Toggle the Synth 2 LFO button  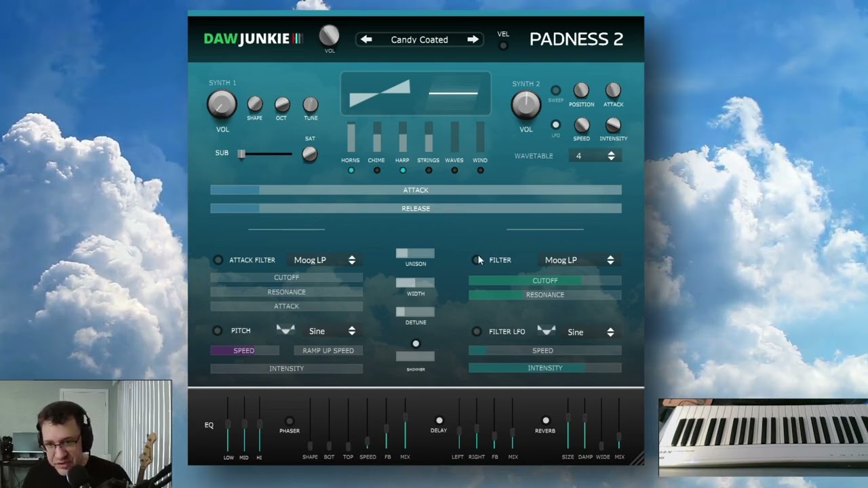(x=555, y=125)
